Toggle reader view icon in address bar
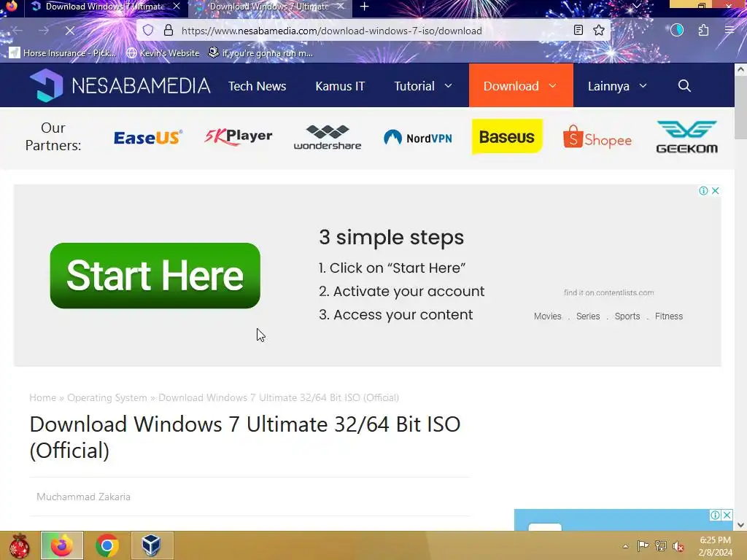The image size is (747, 560). (578, 31)
